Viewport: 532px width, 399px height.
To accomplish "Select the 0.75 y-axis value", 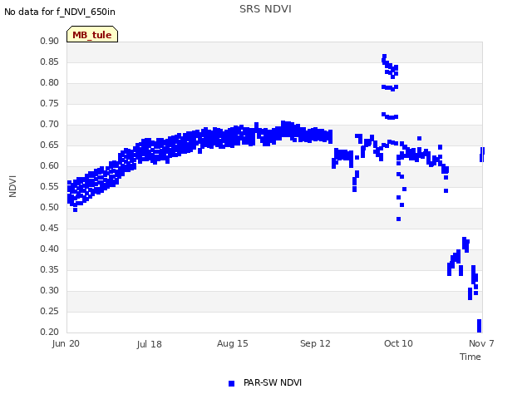I will pos(50,103).
